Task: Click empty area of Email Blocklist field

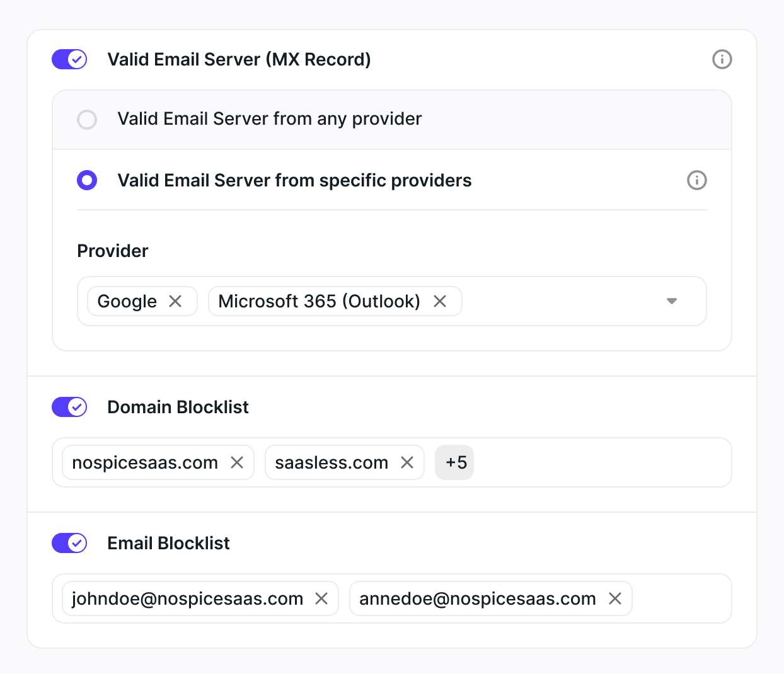Action: [681, 598]
